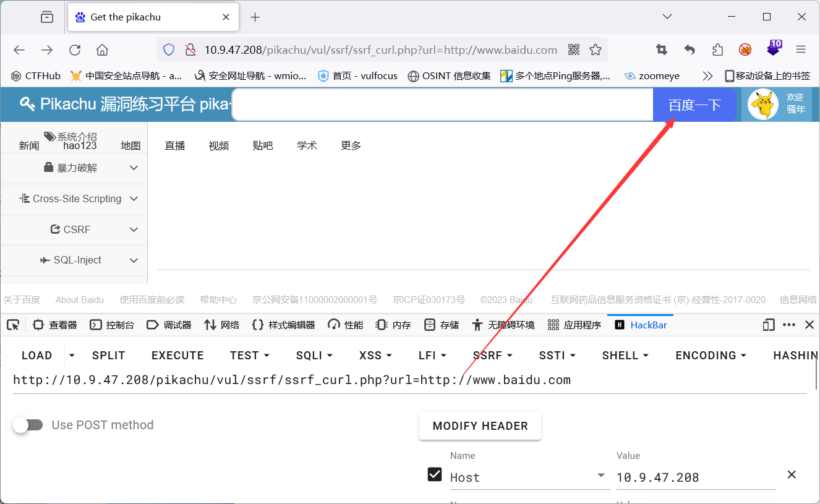The width and height of the screenshot is (820, 504).
Task: Toggle responsive design mode in DevTools
Action: (x=767, y=324)
